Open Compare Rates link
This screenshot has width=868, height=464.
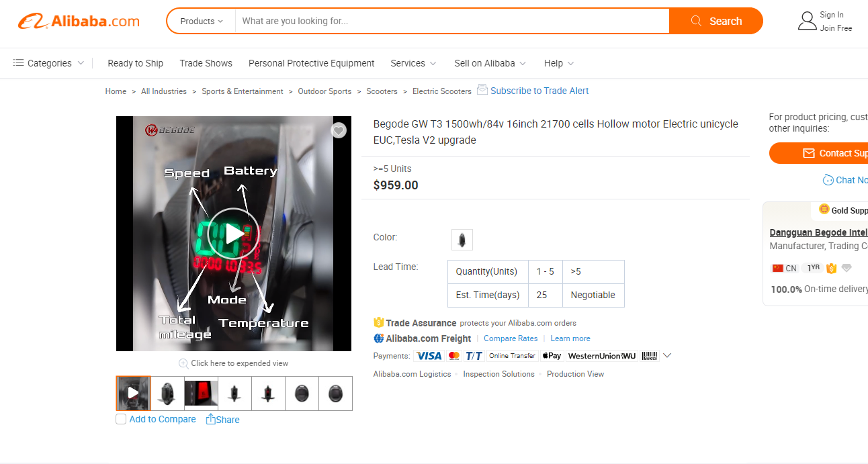click(511, 338)
